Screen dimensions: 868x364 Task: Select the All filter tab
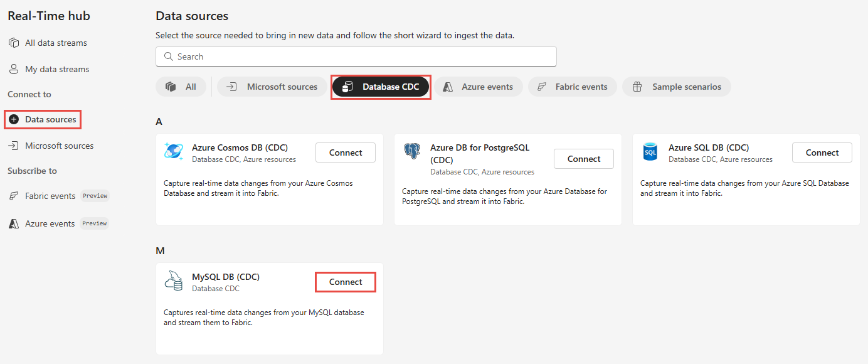pos(181,87)
